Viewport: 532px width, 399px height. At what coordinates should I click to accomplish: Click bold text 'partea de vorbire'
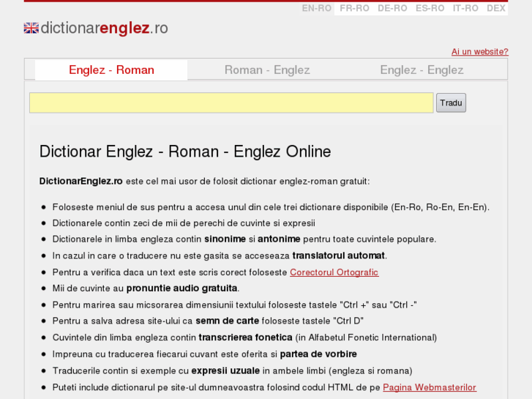click(x=318, y=354)
